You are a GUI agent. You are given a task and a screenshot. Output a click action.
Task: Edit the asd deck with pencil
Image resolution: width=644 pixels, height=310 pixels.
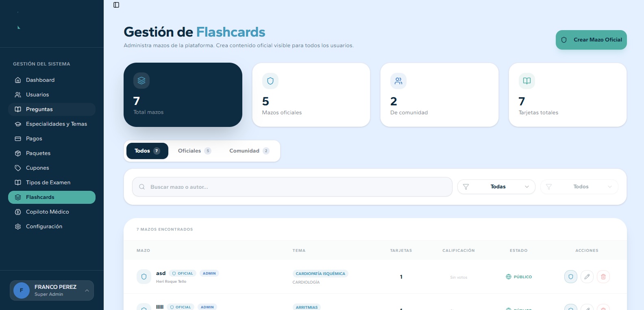click(587, 277)
